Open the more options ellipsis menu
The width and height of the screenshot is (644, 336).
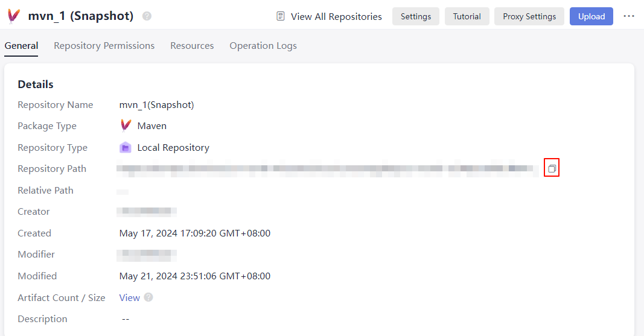pos(629,16)
